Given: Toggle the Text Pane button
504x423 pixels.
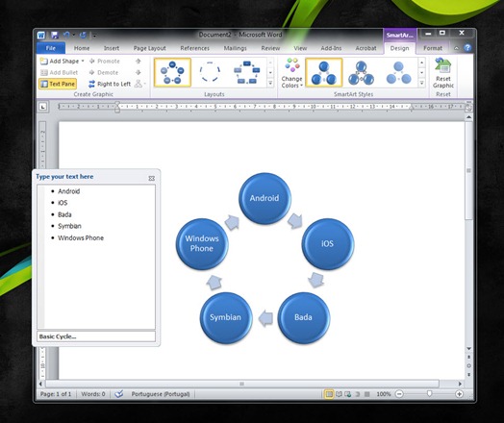Looking at the screenshot, I should point(58,84).
